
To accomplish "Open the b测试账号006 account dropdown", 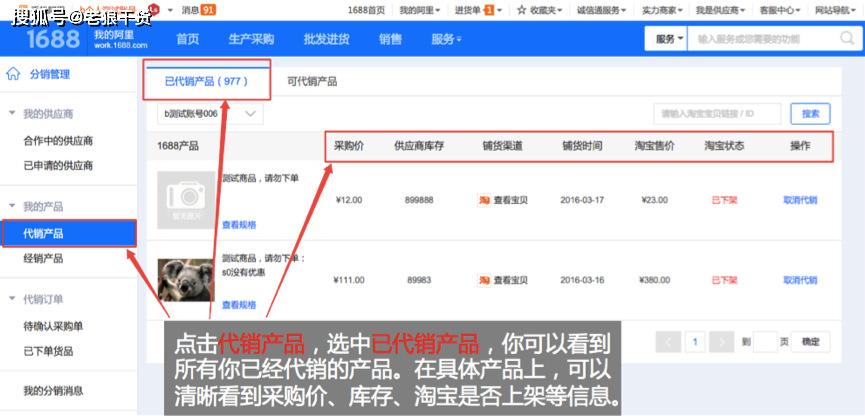I will pos(210,114).
